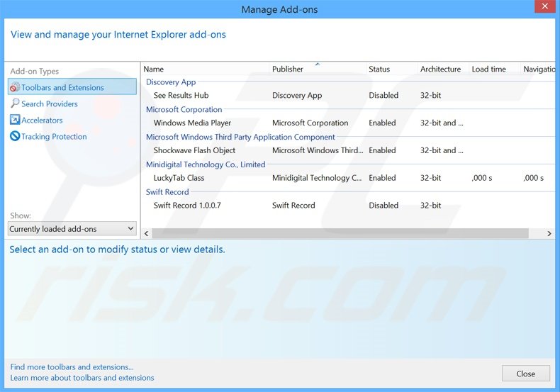Select the Swift Record 1.0.0.7 add-on
The width and height of the screenshot is (560, 392).
click(349, 206)
